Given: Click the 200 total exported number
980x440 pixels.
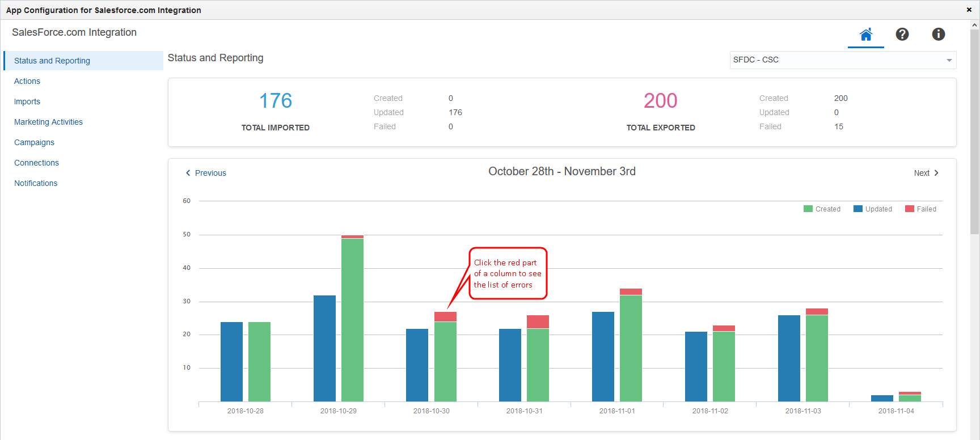Looking at the screenshot, I should (661, 101).
